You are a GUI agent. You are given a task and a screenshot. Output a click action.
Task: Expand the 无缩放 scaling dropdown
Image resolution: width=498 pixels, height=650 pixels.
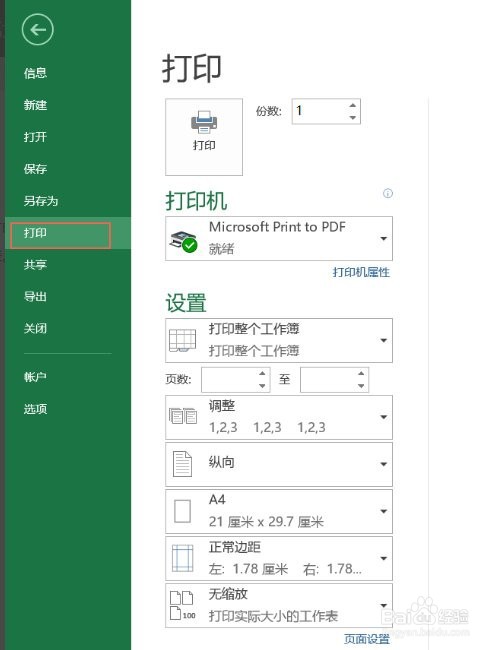tap(384, 605)
